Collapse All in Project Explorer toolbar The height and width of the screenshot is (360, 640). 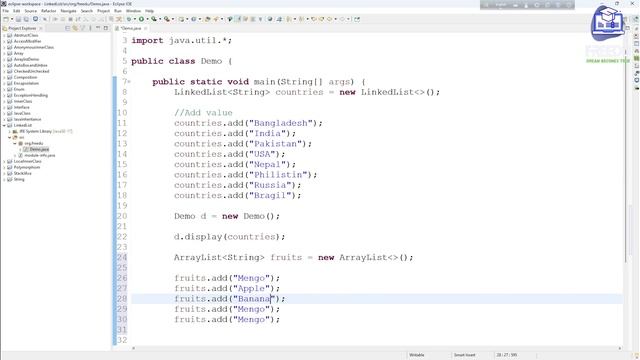[67, 28]
